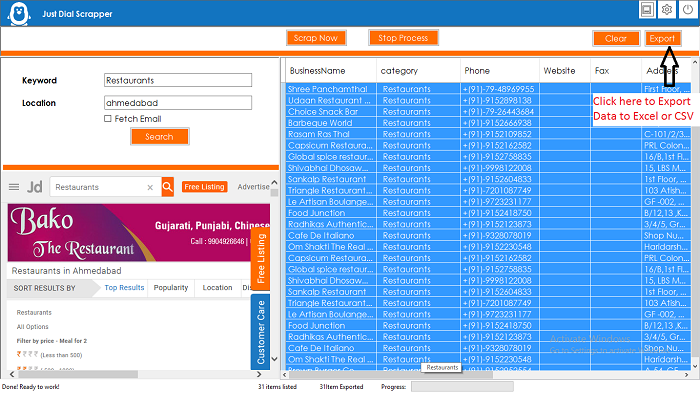Select the Popularity sort tab

click(x=171, y=288)
